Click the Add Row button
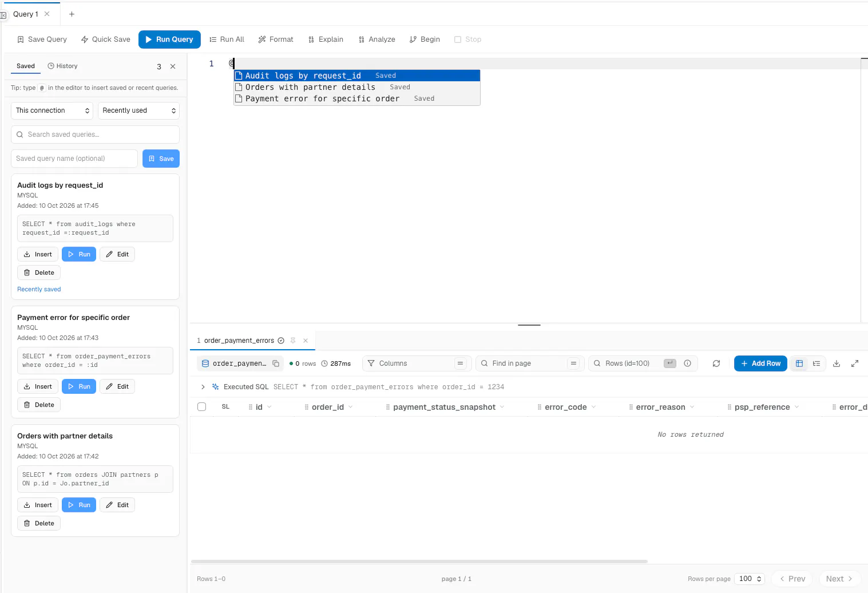Image resolution: width=868 pixels, height=593 pixels. click(x=760, y=363)
